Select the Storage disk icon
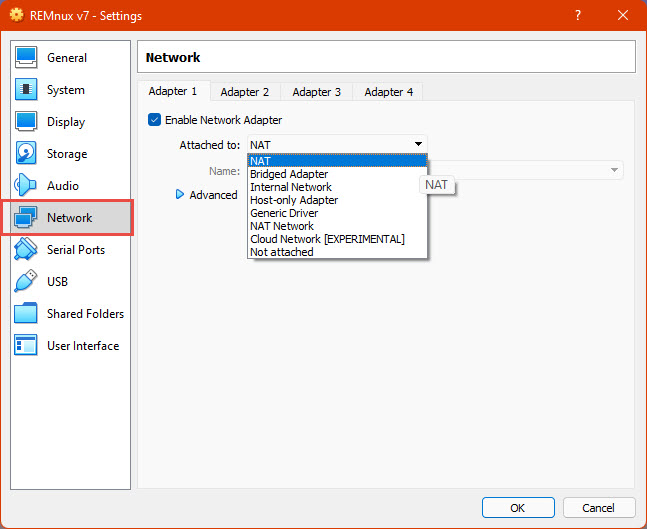This screenshot has height=529, width=647. (27, 154)
